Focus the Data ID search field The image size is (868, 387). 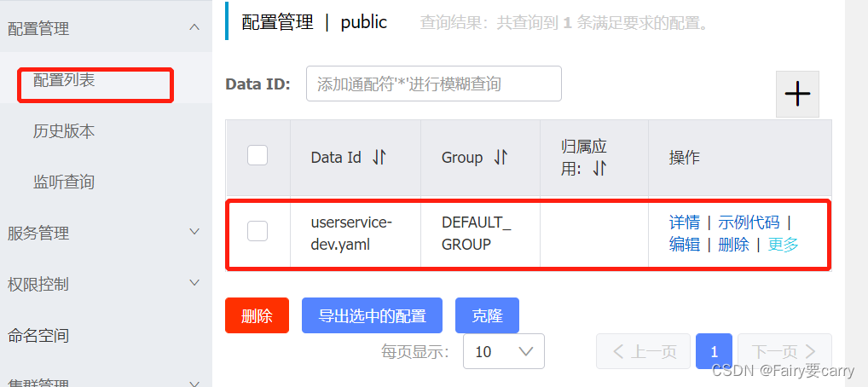[x=434, y=84]
